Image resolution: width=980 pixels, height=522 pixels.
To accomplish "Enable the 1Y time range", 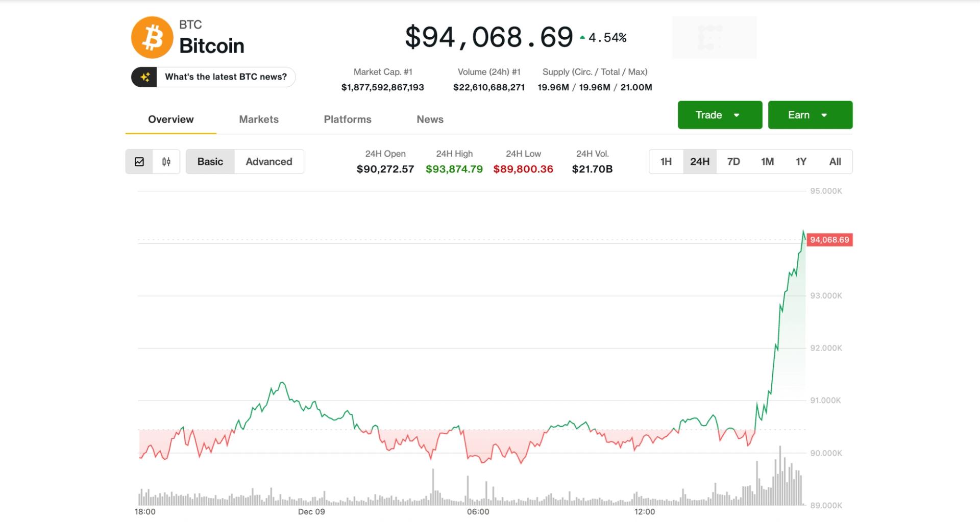I will pos(801,161).
